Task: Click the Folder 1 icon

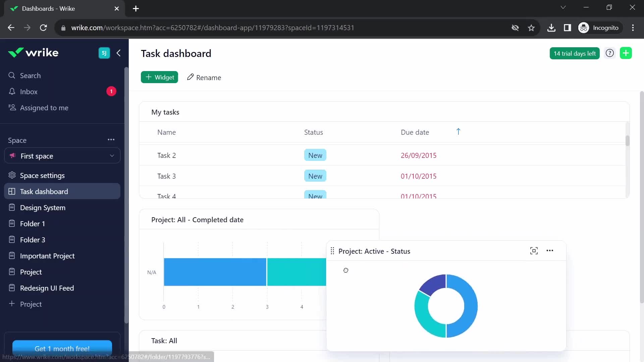Action: coord(12,223)
